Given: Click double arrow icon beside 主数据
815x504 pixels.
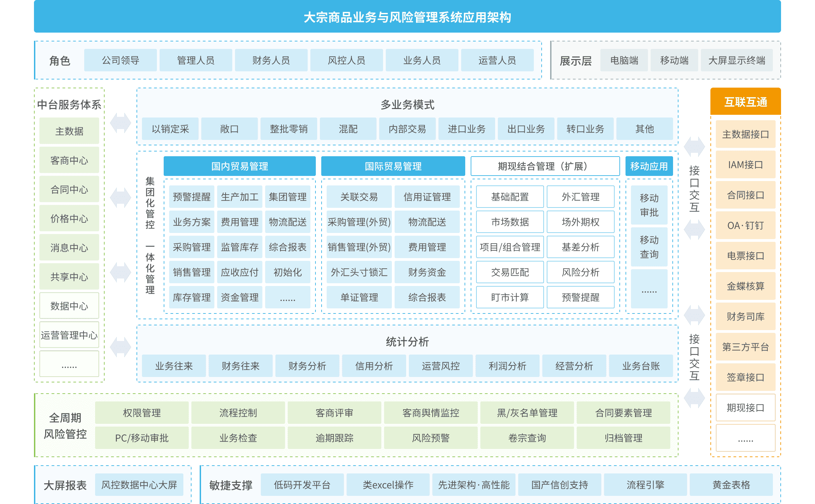Looking at the screenshot, I should [121, 123].
